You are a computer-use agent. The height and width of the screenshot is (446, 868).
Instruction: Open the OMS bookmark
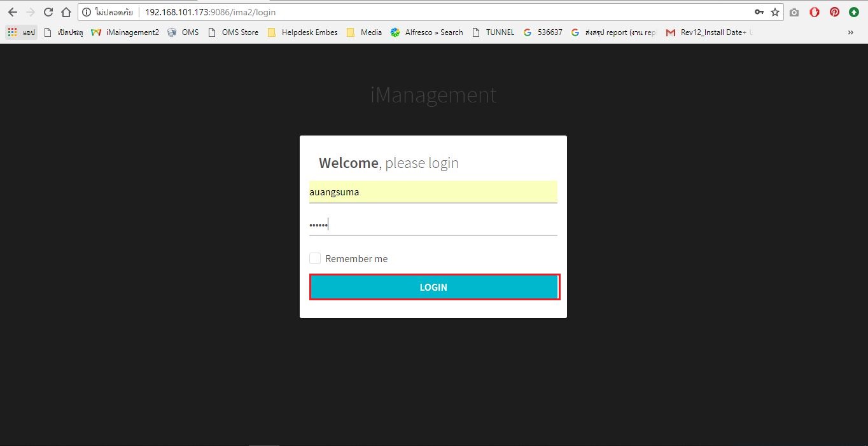[x=183, y=32]
